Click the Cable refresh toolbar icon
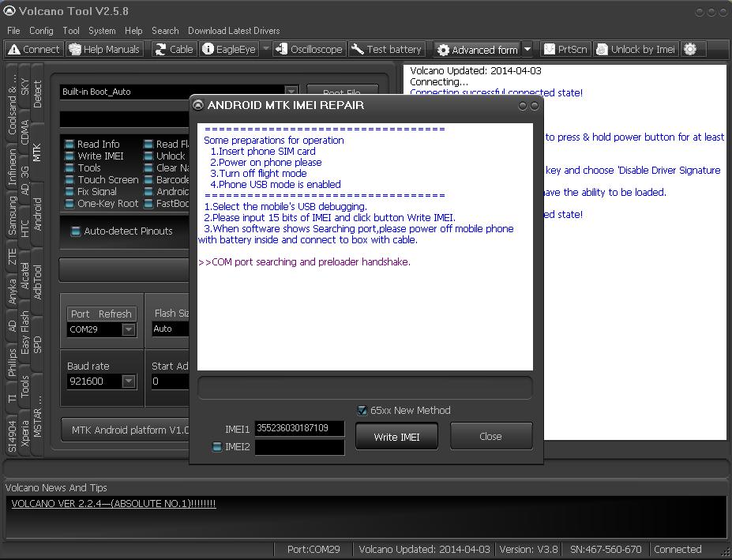This screenshot has width=732, height=560. (x=160, y=49)
